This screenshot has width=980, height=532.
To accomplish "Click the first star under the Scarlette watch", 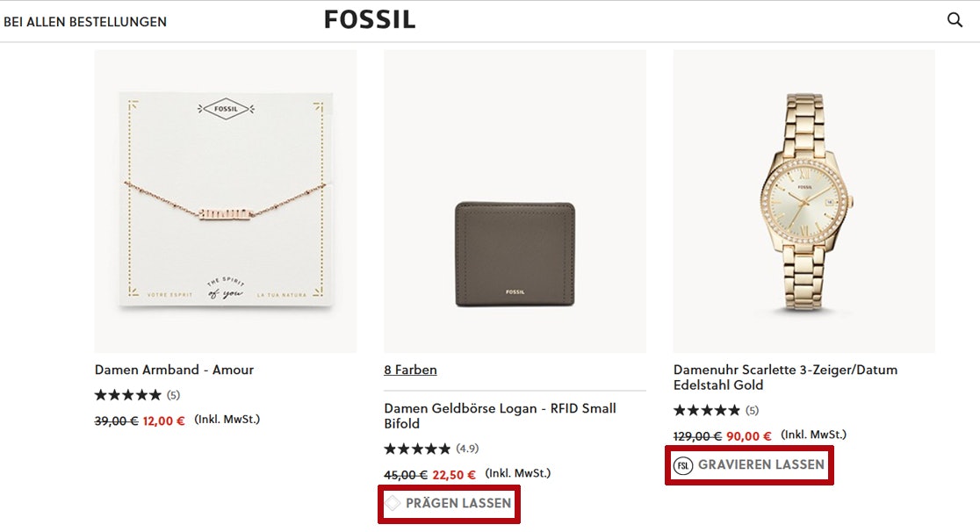I will (678, 410).
